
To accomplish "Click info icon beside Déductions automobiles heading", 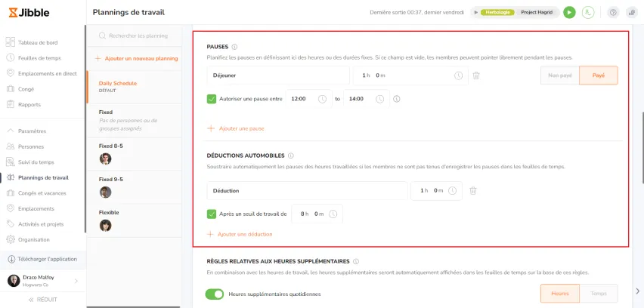I will point(291,156).
